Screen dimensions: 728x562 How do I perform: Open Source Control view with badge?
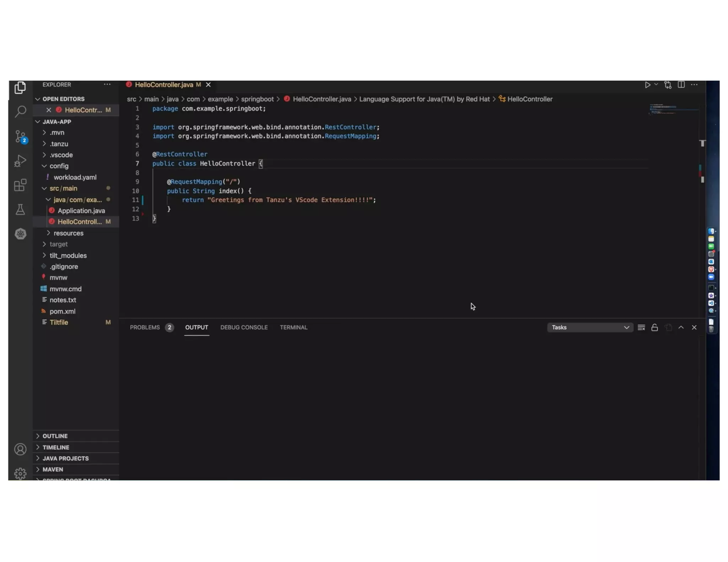[x=20, y=136]
